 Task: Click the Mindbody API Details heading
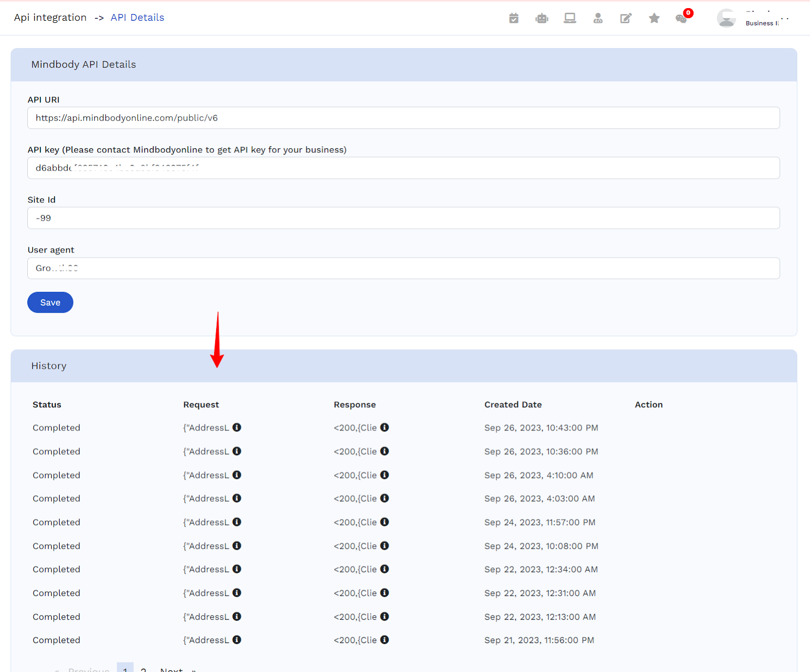point(84,65)
